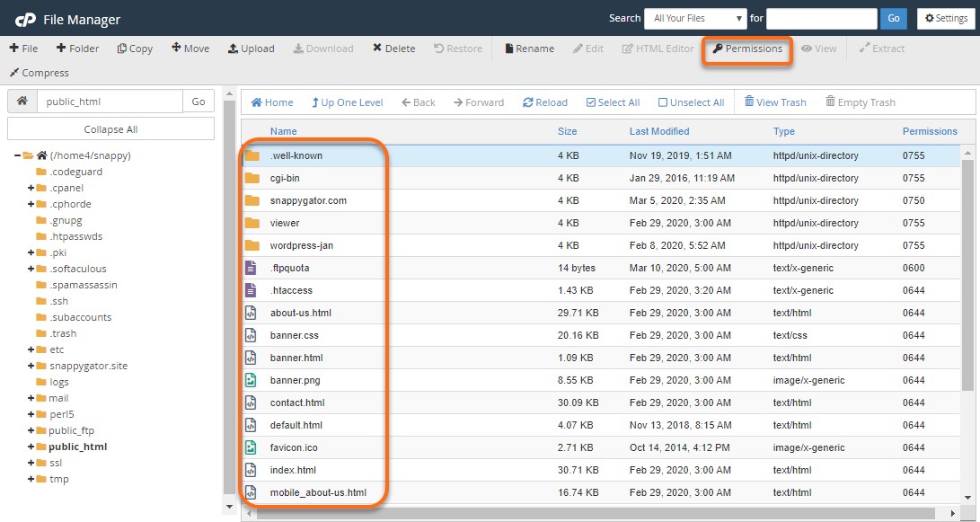
Task: Expand the .pki tree folder
Action: tap(31, 252)
